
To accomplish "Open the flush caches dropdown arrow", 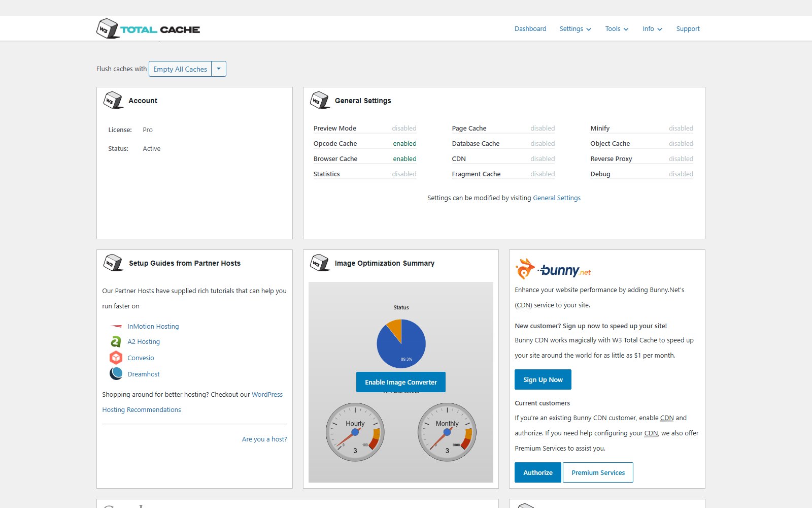I will tap(219, 69).
